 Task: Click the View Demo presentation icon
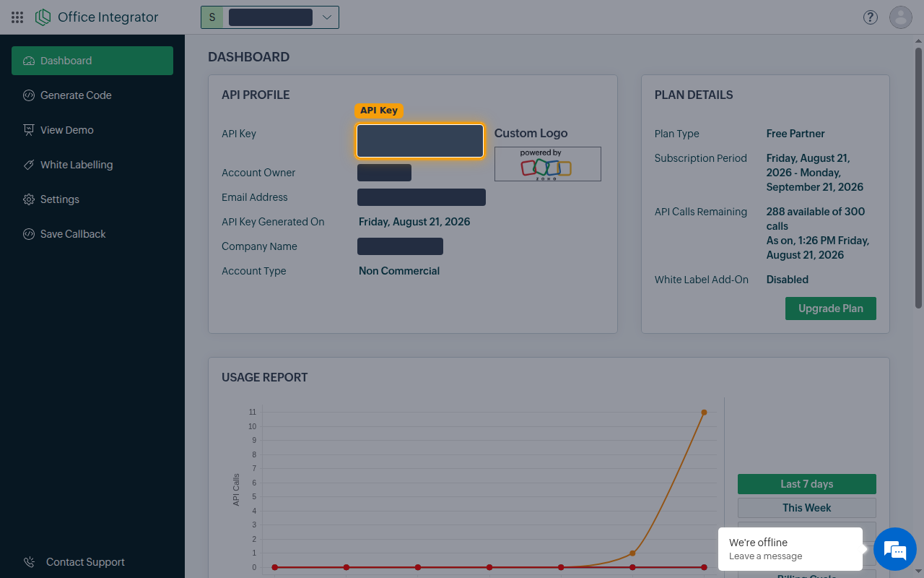(x=29, y=130)
